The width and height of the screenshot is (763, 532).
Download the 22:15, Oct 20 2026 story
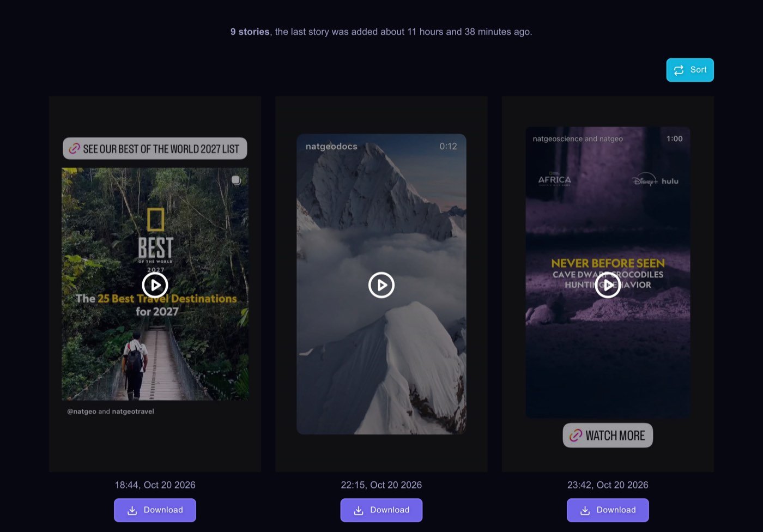coord(381,510)
